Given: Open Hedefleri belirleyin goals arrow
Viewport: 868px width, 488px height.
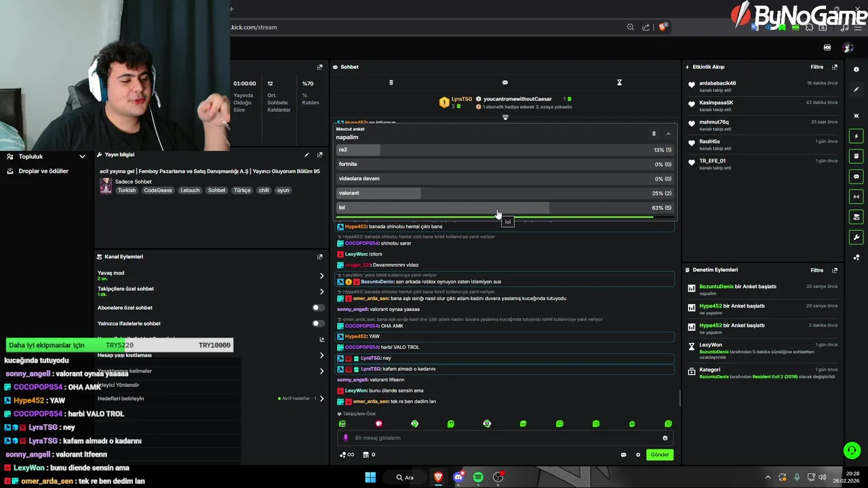Looking at the screenshot, I should (x=321, y=399).
